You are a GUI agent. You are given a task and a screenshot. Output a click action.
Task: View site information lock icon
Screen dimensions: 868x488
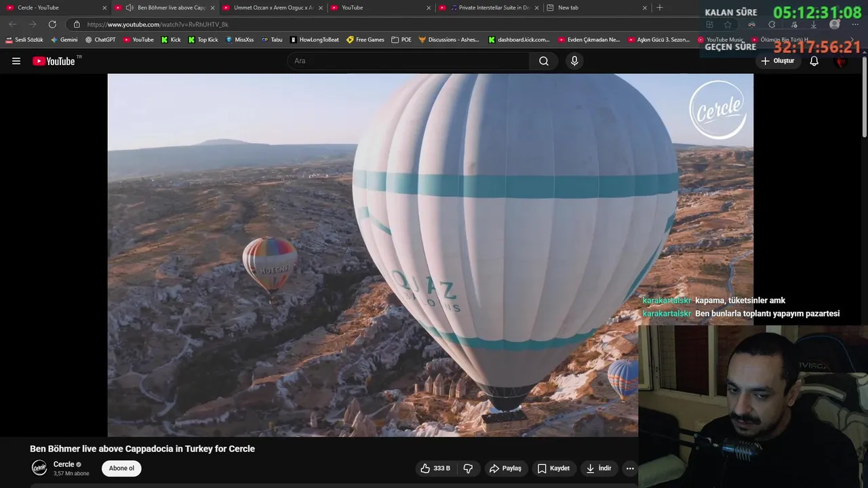(77, 24)
